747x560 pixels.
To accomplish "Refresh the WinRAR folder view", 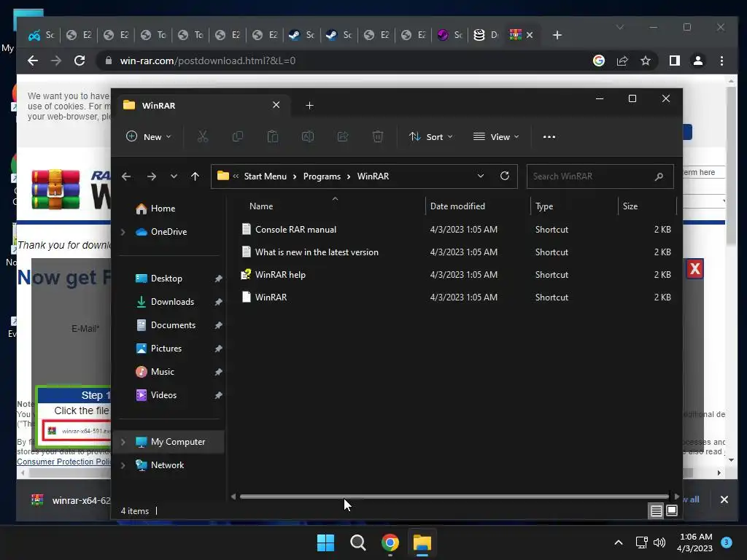I will click(x=505, y=176).
